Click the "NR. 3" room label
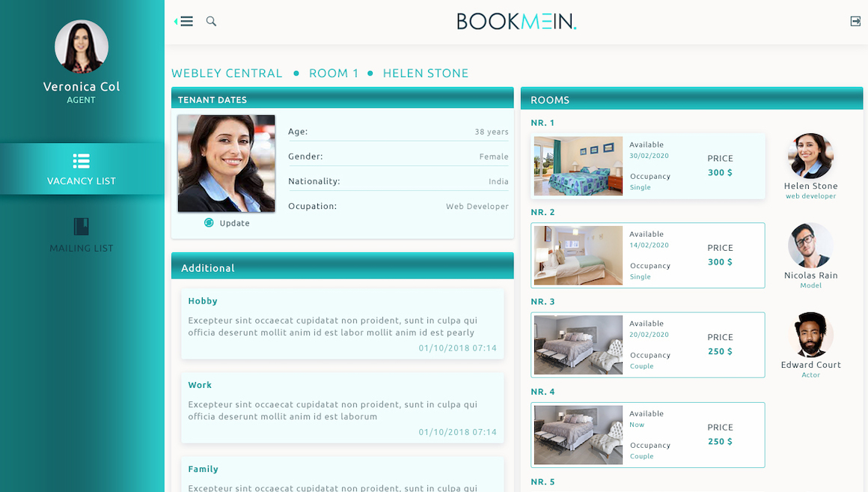868x492 pixels. pyautogui.click(x=542, y=302)
